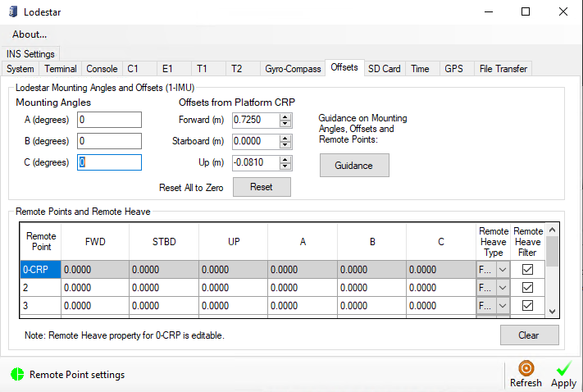
Task: Uncheck Remote Heave Filter for point 2
Action: 527,287
